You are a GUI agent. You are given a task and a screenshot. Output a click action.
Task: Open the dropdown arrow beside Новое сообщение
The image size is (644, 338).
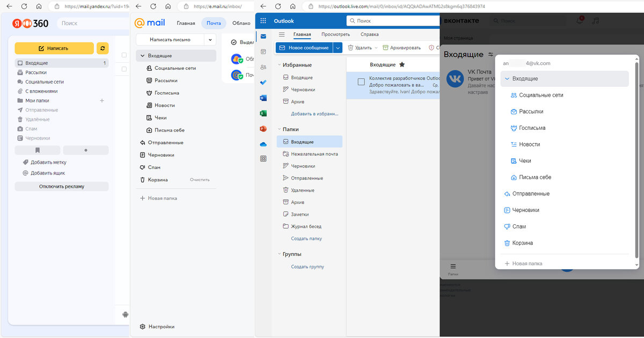pyautogui.click(x=338, y=48)
